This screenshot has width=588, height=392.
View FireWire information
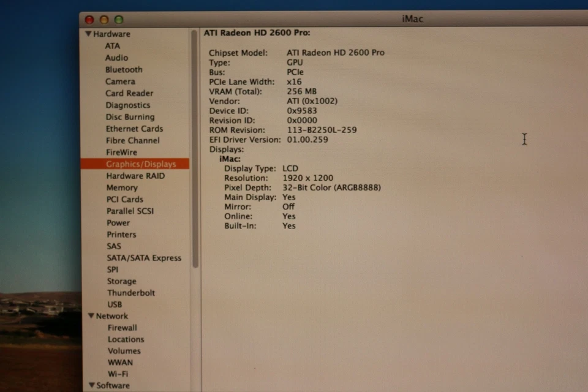pos(121,152)
